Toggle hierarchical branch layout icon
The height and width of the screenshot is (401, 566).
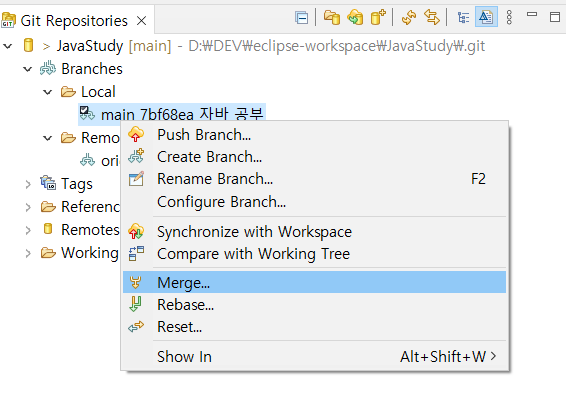[x=463, y=17]
